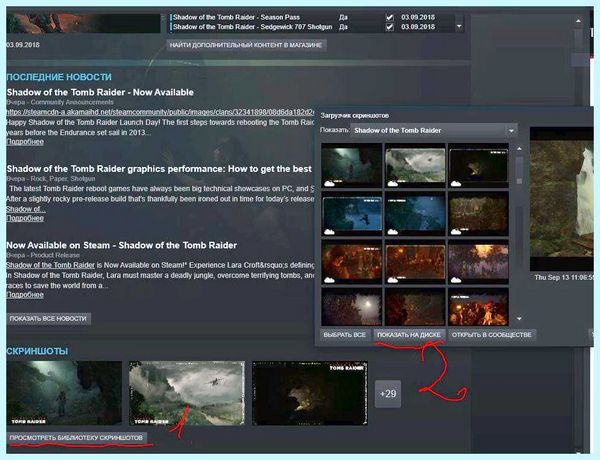Image resolution: width=600 pixels, height=460 pixels.
Task: Click 'Sedgewick 707 Shotgun' DLC row text
Action: click(252, 27)
